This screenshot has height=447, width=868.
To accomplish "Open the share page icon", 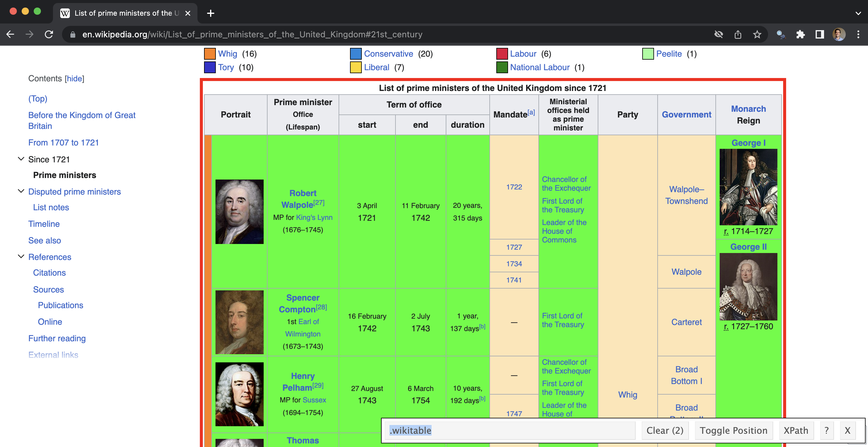I will [738, 34].
